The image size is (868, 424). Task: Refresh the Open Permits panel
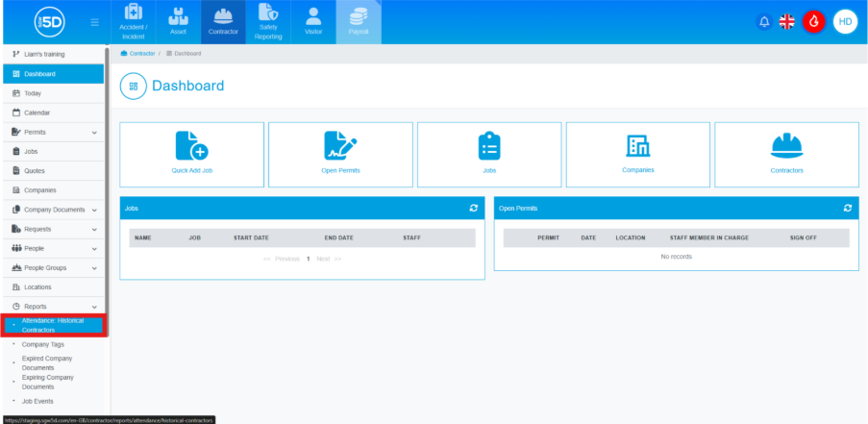847,208
